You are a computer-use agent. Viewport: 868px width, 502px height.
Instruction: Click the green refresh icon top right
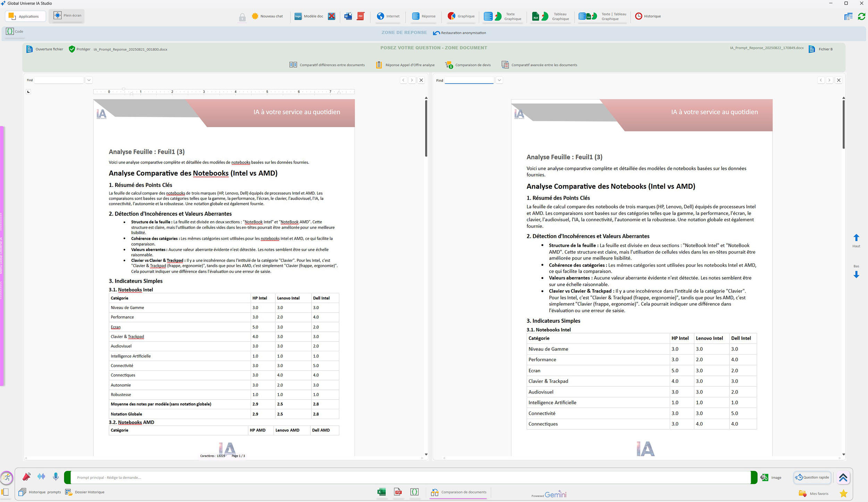861,16
